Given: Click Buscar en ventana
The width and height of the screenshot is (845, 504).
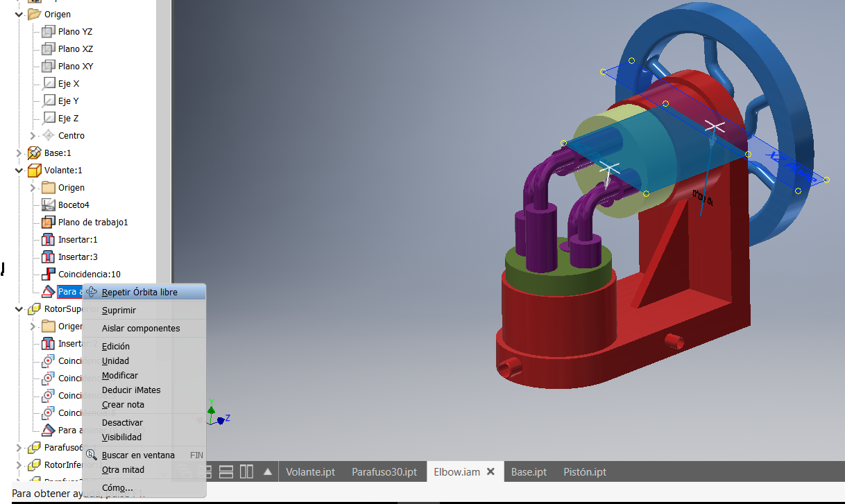Looking at the screenshot, I should coord(139,455).
